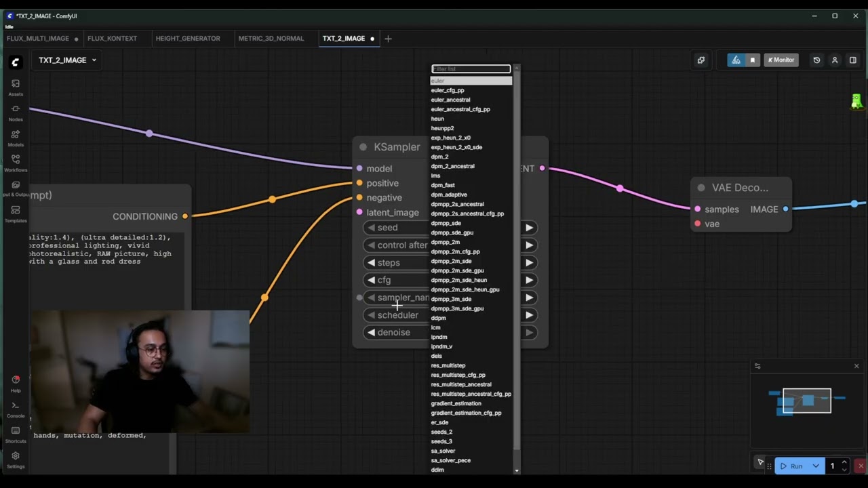Image resolution: width=868 pixels, height=488 pixels.
Task: Decrement the seed value arrow
Action: click(x=371, y=228)
